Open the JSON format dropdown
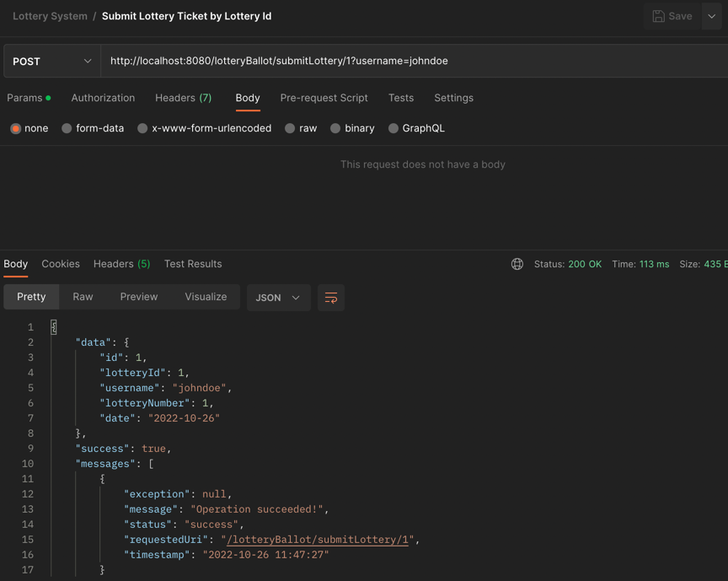The width and height of the screenshot is (728, 581). pyautogui.click(x=279, y=298)
